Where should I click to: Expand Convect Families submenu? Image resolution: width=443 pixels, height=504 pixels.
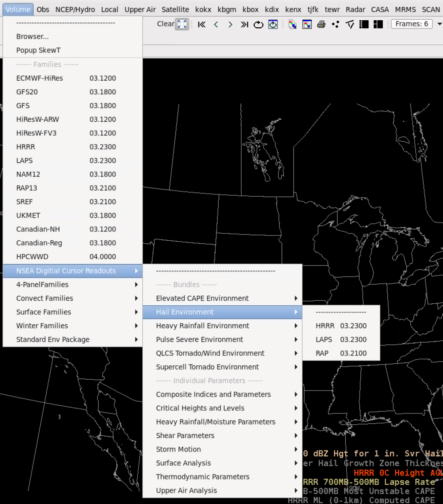[x=73, y=298]
